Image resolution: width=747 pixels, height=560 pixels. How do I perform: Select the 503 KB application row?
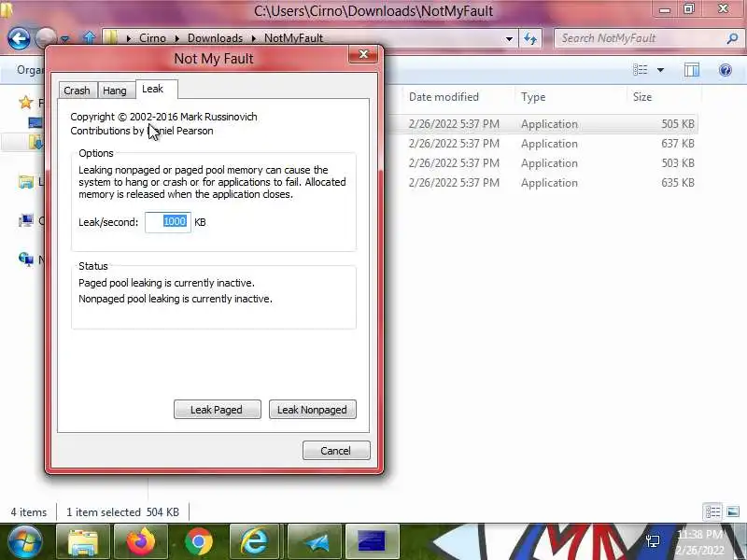point(543,162)
